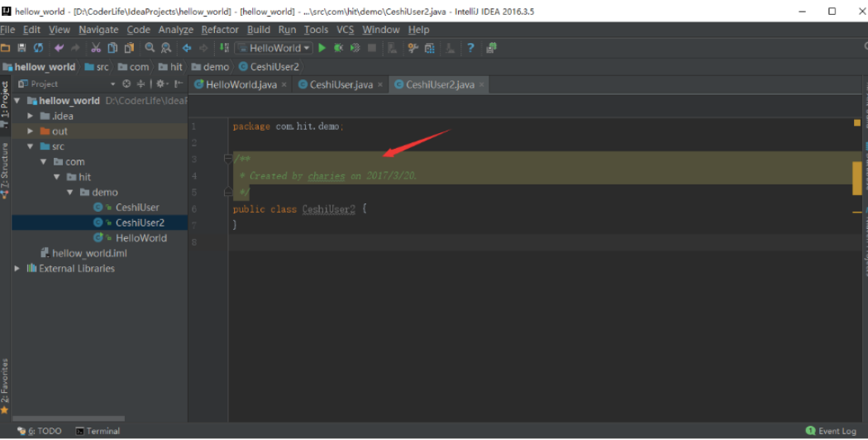Open the VCS menu
The height and width of the screenshot is (440, 868).
coord(346,30)
